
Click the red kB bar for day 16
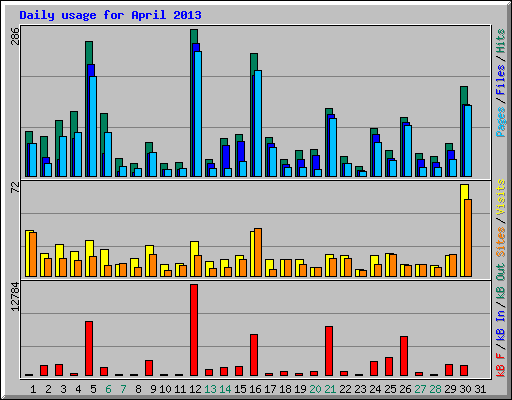pyautogui.click(x=254, y=355)
